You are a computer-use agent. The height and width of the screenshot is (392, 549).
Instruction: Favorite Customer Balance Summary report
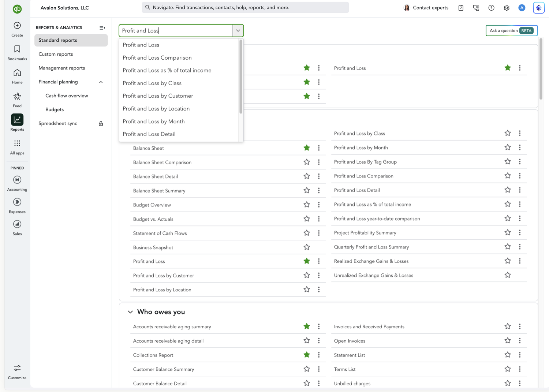[307, 369]
